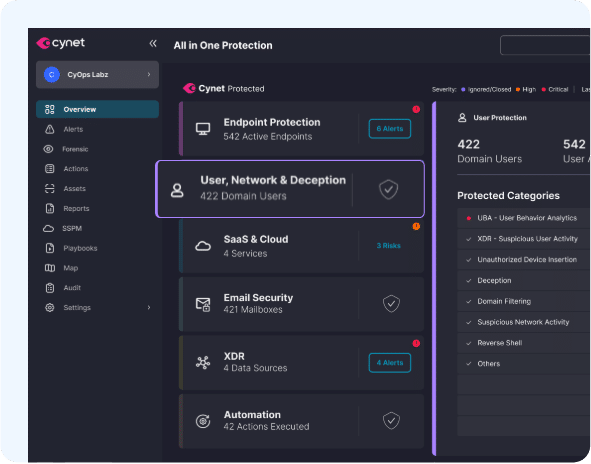
Task: Click the 422 Domain Users stat
Action: pos(490,151)
